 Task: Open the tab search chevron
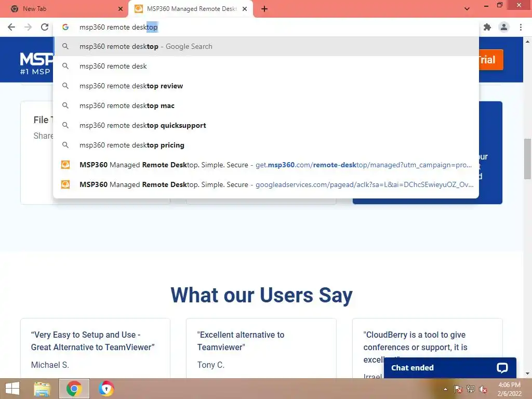[x=467, y=9]
